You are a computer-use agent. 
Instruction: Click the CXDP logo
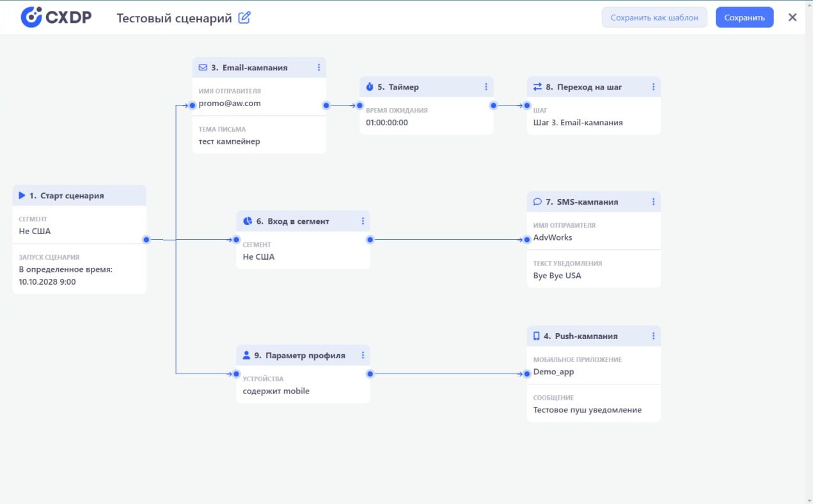pyautogui.click(x=56, y=17)
